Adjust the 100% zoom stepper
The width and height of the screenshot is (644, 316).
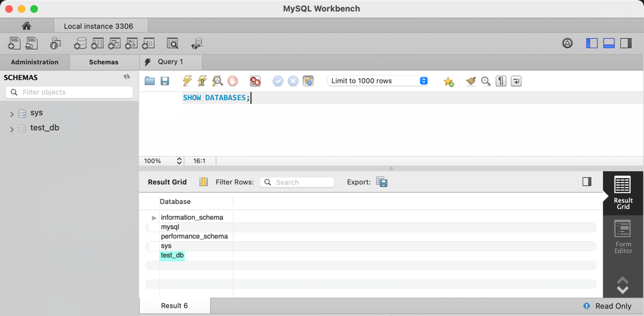click(179, 161)
